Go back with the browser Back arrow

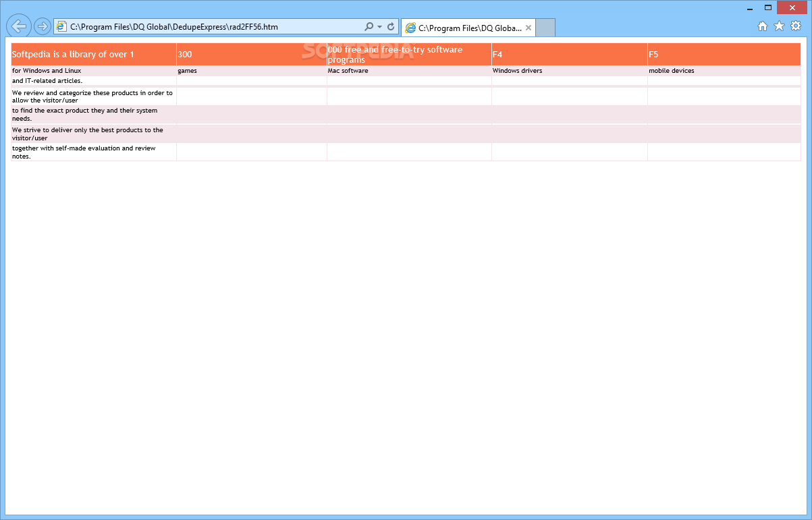point(19,26)
